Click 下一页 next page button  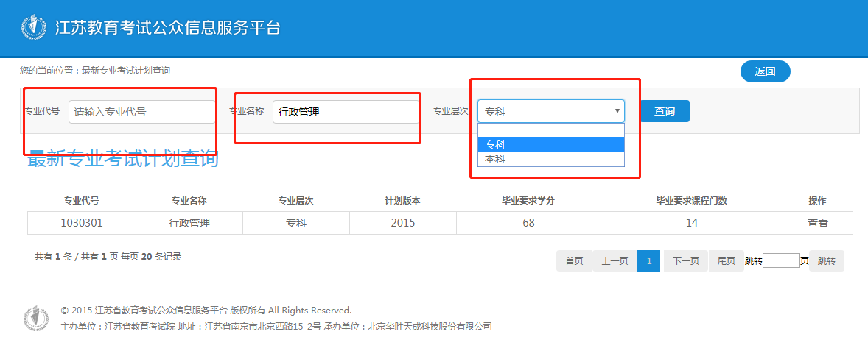point(685,261)
